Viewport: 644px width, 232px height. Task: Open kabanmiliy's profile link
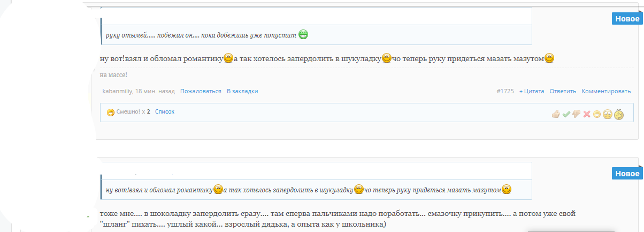117,91
